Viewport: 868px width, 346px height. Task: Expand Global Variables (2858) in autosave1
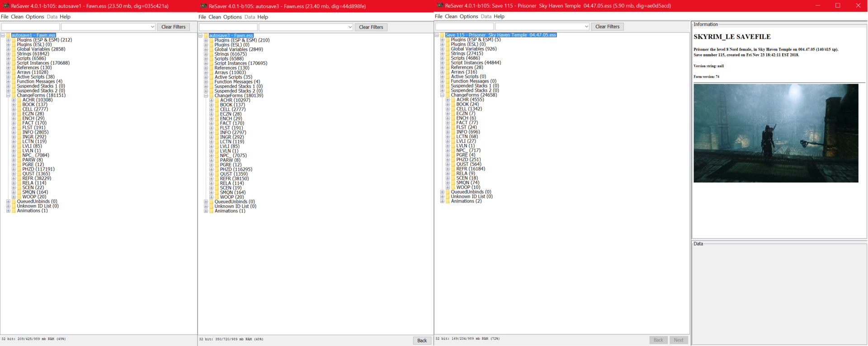[8, 49]
